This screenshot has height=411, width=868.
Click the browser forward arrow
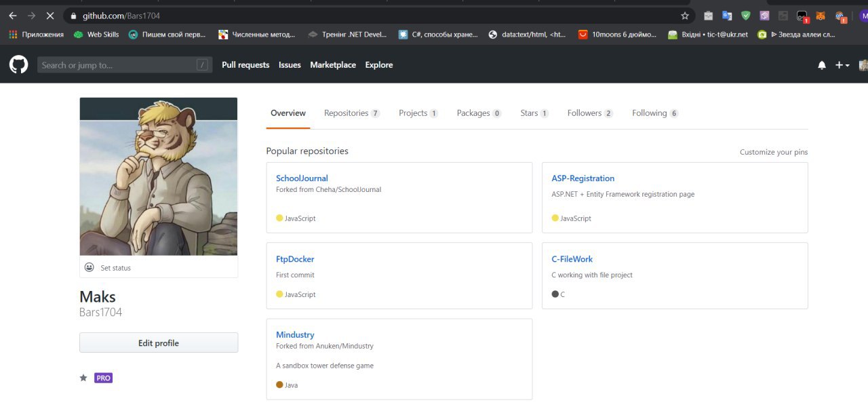click(31, 15)
